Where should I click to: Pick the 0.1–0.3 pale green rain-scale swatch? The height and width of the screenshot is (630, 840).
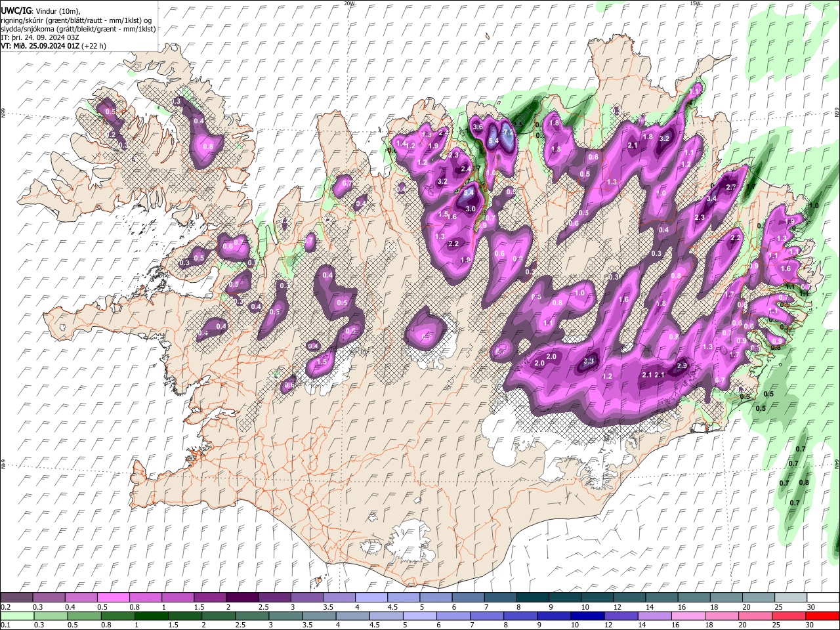(16, 616)
